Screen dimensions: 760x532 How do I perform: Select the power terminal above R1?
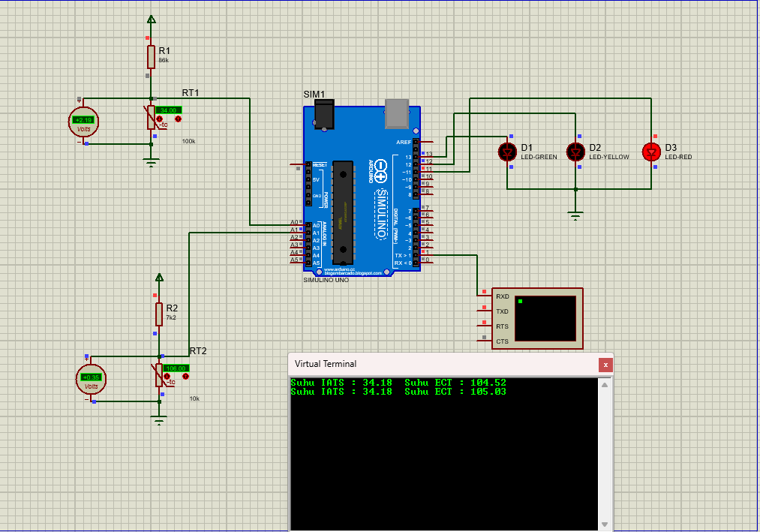point(152,20)
